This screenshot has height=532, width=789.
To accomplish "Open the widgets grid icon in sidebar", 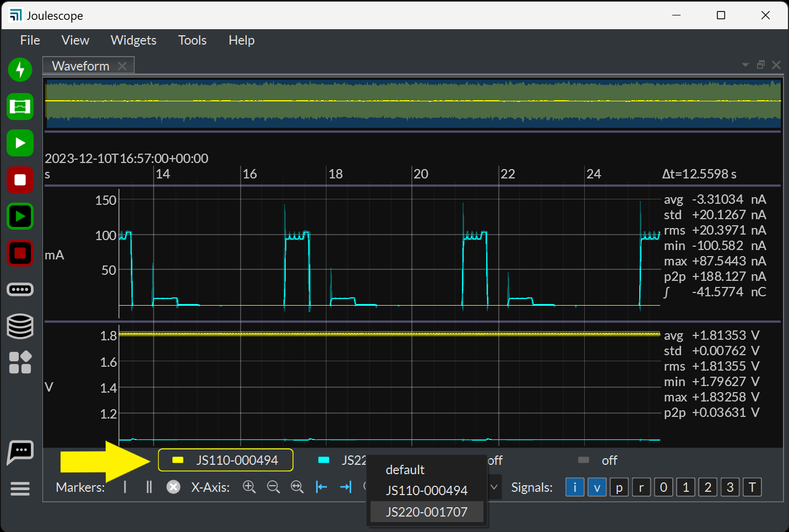I will tap(20, 362).
